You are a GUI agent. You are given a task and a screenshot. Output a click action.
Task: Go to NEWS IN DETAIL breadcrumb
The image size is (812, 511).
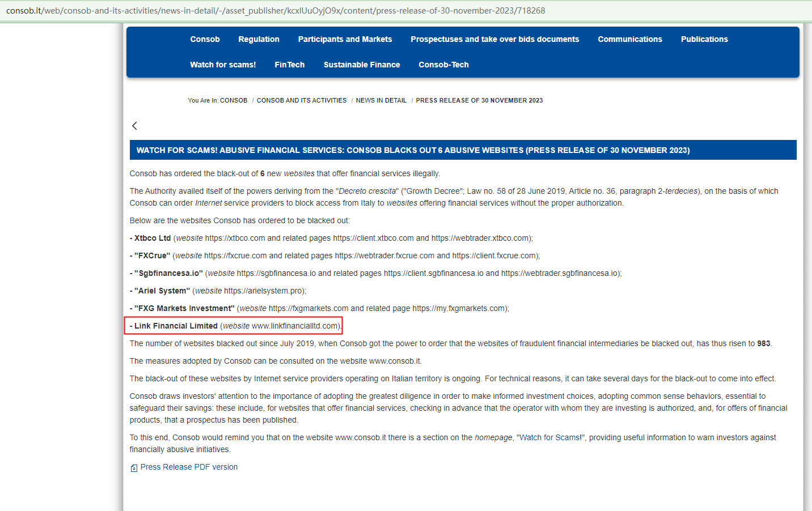click(381, 100)
